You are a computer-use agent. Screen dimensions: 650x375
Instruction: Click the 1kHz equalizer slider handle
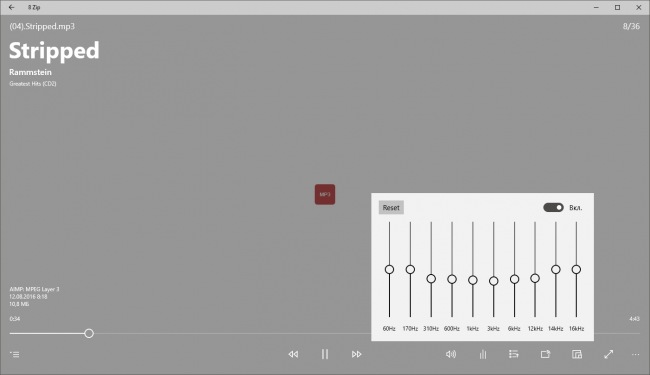click(473, 280)
